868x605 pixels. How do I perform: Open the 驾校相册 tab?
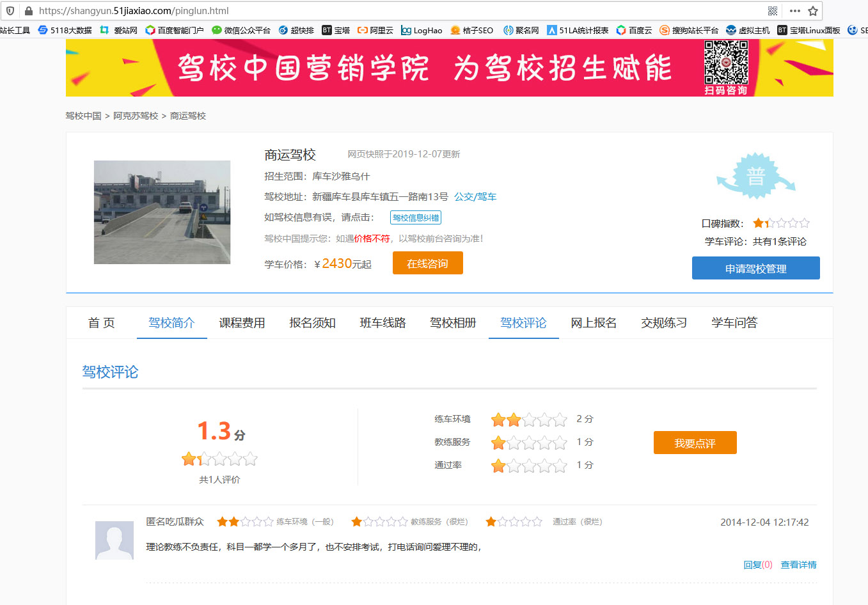[x=453, y=323]
